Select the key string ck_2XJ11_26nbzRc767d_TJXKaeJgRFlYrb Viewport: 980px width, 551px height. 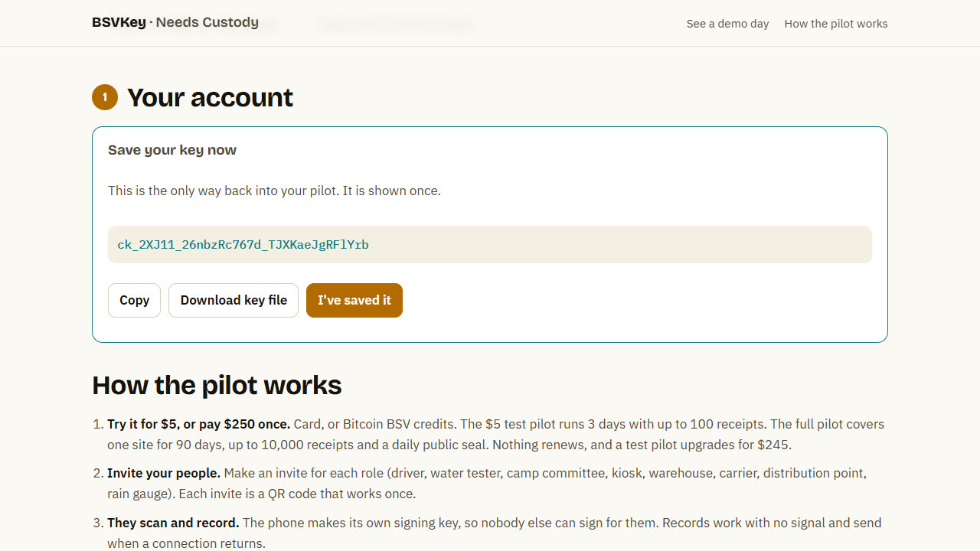coord(243,245)
